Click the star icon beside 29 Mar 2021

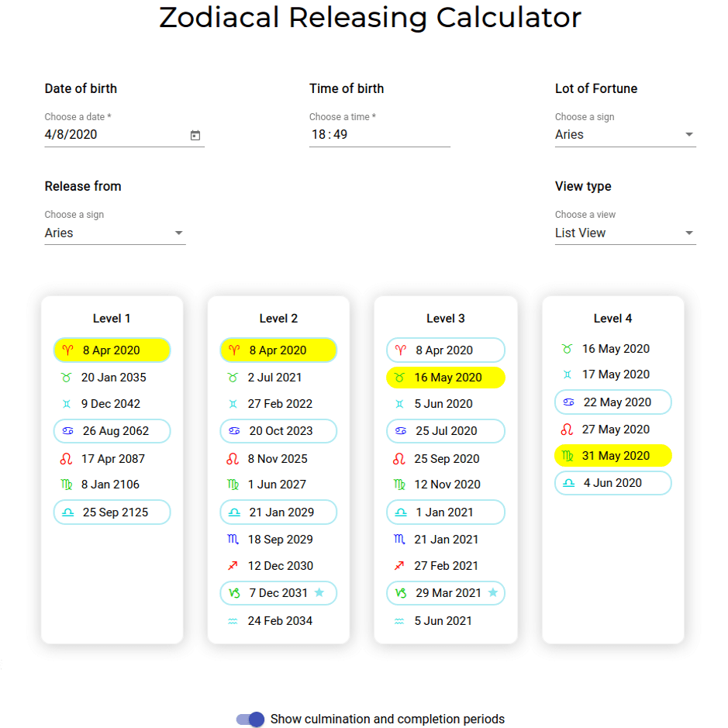(x=493, y=593)
